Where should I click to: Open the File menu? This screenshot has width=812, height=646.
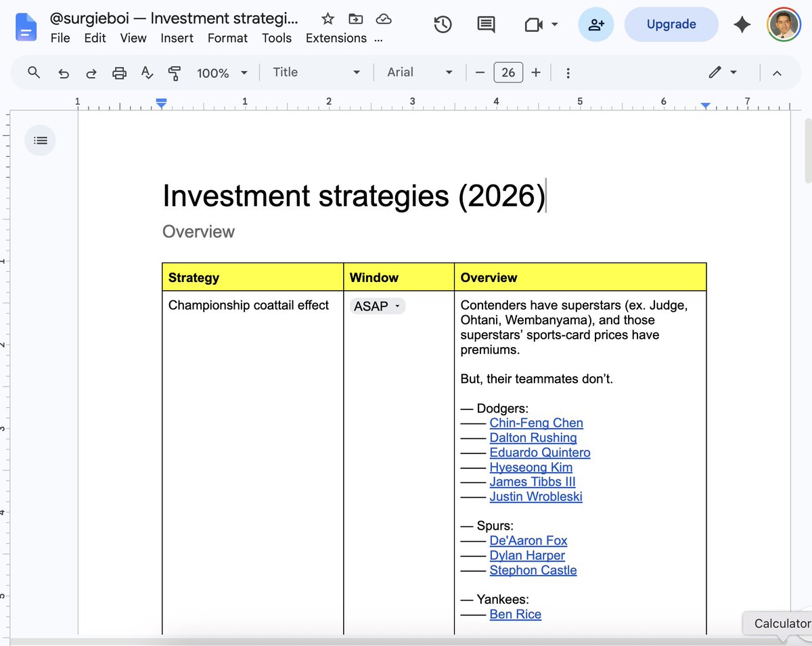[x=60, y=38]
